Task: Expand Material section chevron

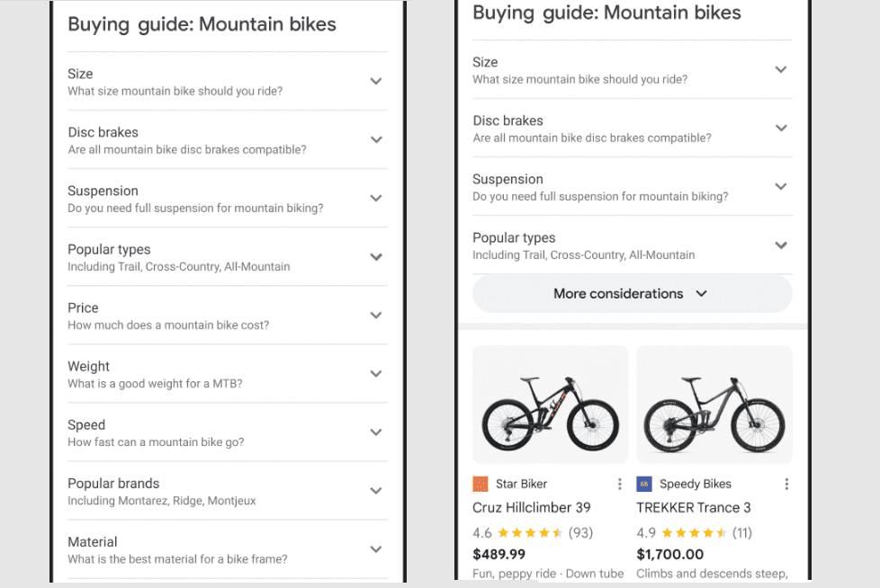Action: pyautogui.click(x=376, y=548)
